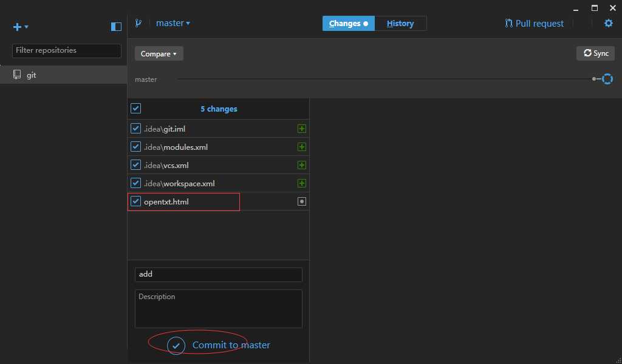Screen dimensions: 622x364
Task: Minimize the window
Action: (x=576, y=8)
